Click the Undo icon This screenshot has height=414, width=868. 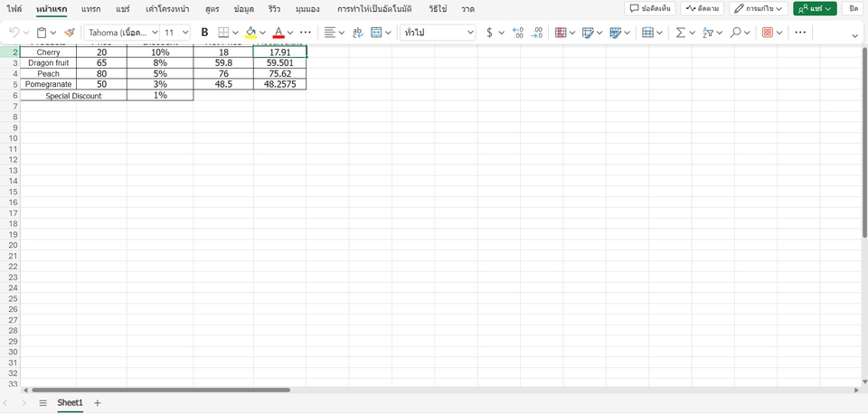(15, 33)
